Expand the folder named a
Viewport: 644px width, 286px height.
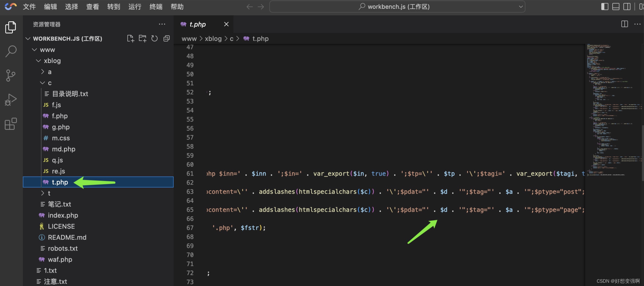[49, 72]
